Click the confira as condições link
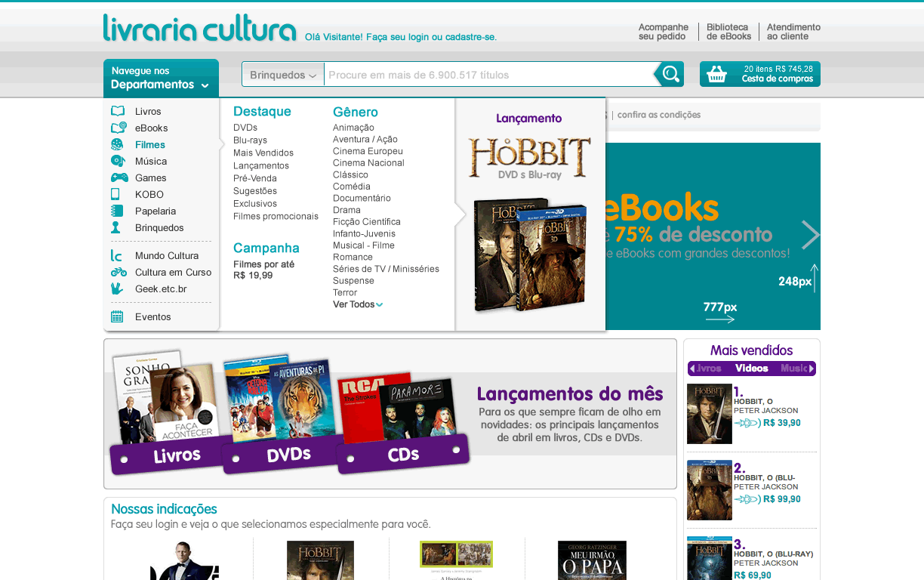Viewport: 924px width, 580px height. [659, 115]
